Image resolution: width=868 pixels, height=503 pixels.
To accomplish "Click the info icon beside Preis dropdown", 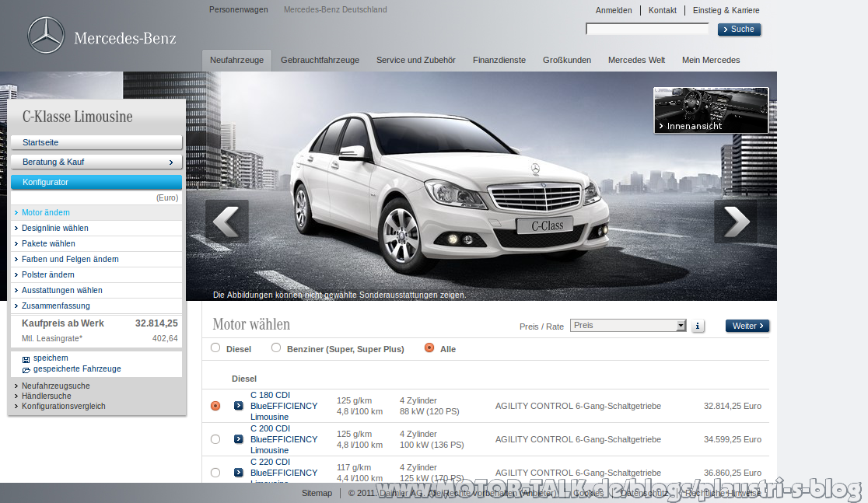I will [698, 326].
